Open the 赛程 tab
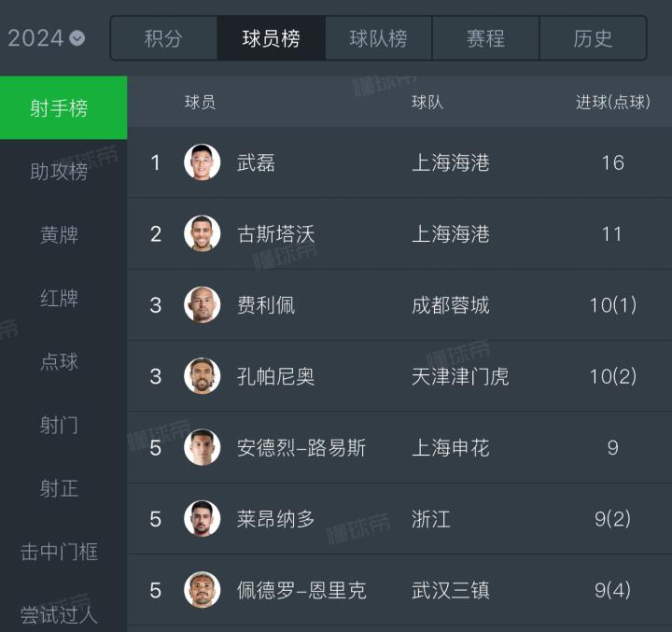This screenshot has height=632, width=672. click(x=485, y=38)
